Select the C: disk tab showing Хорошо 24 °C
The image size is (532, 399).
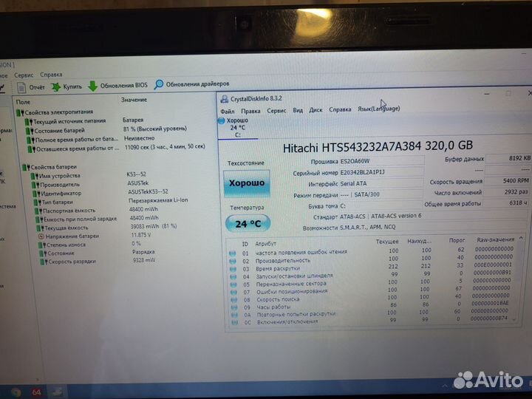237,128
